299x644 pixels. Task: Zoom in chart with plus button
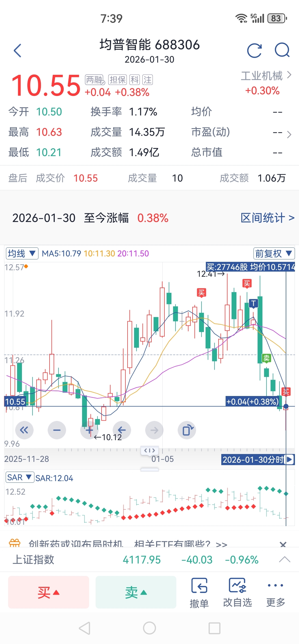[x=89, y=430]
